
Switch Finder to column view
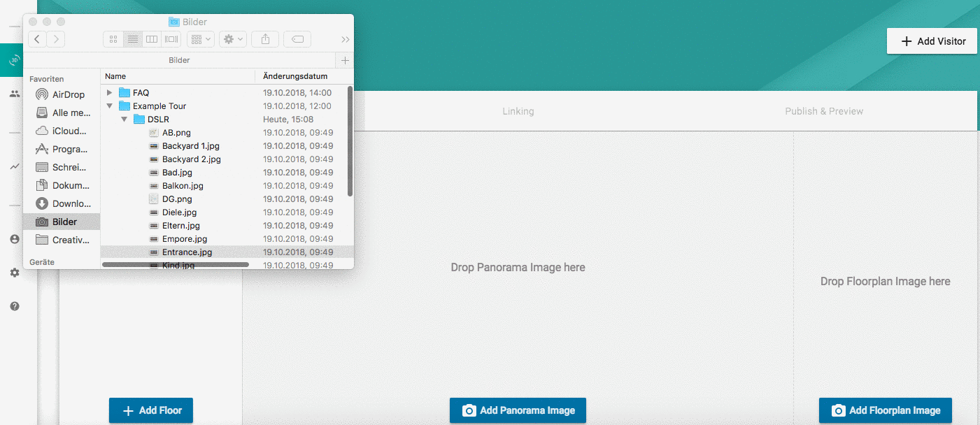click(x=152, y=39)
